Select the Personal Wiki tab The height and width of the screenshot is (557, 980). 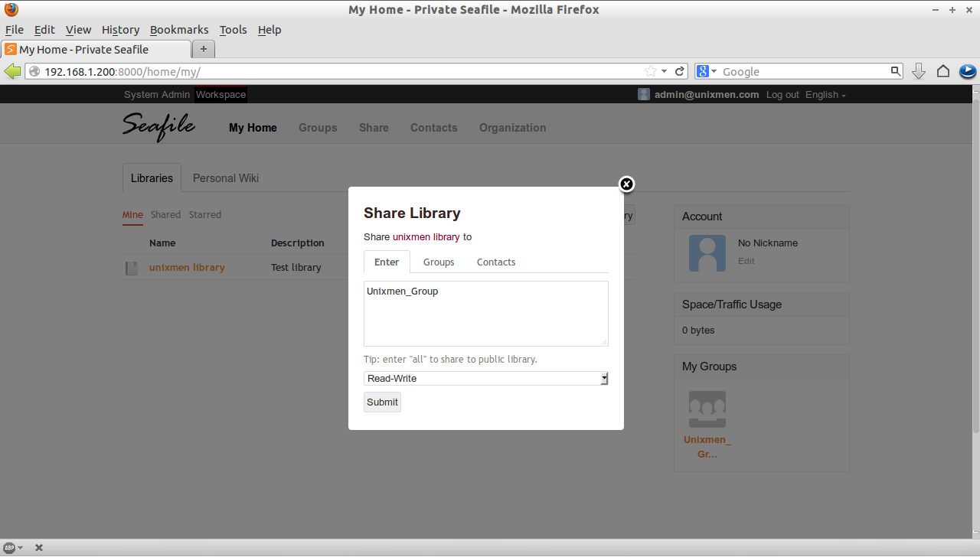coord(226,178)
